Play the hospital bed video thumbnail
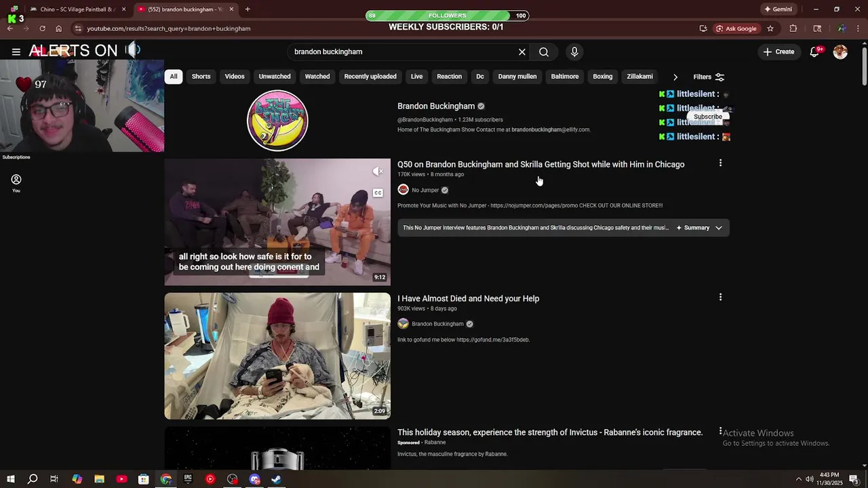 (277, 356)
